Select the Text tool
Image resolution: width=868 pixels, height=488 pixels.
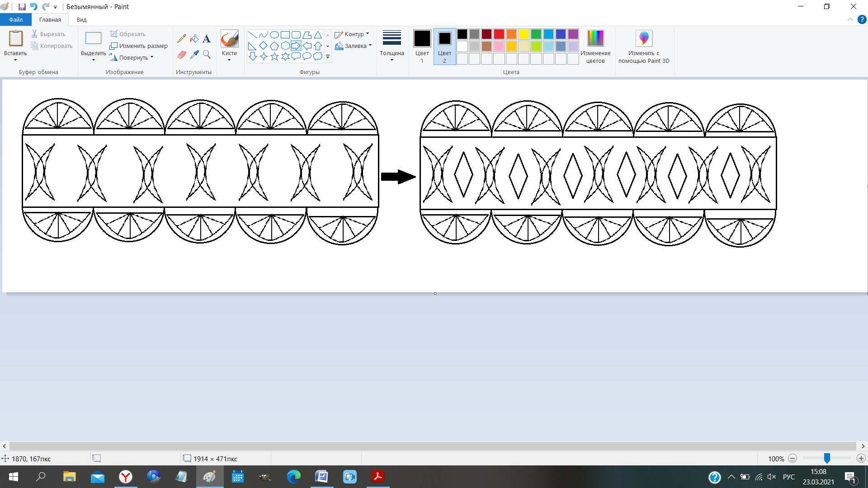tap(207, 39)
